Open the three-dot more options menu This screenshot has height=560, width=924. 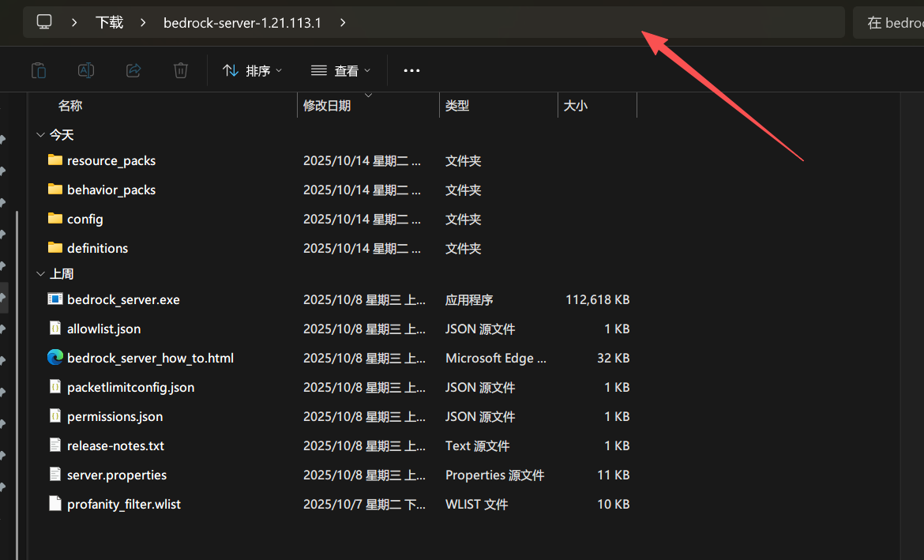[x=411, y=70]
